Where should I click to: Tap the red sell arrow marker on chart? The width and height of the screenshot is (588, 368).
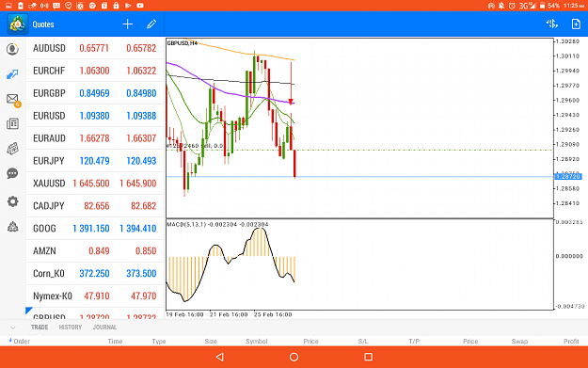pyautogui.click(x=291, y=83)
